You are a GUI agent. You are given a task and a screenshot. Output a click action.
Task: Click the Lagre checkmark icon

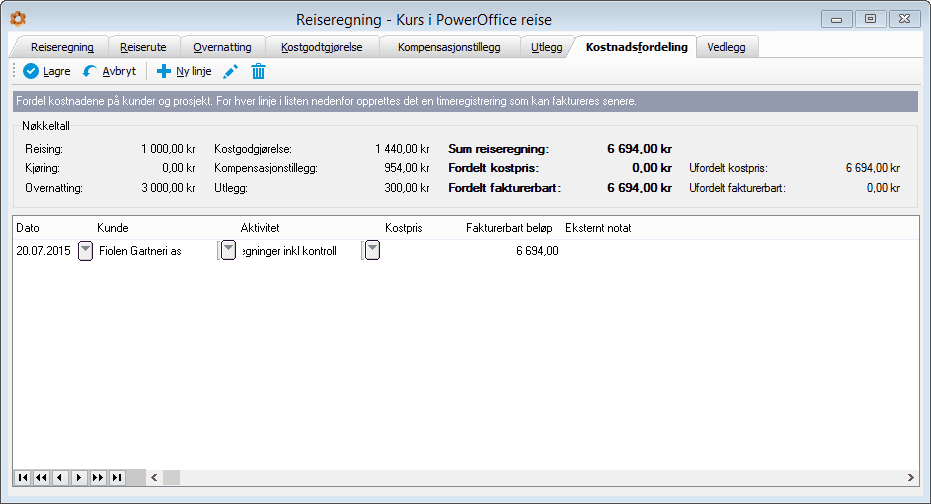pos(31,71)
